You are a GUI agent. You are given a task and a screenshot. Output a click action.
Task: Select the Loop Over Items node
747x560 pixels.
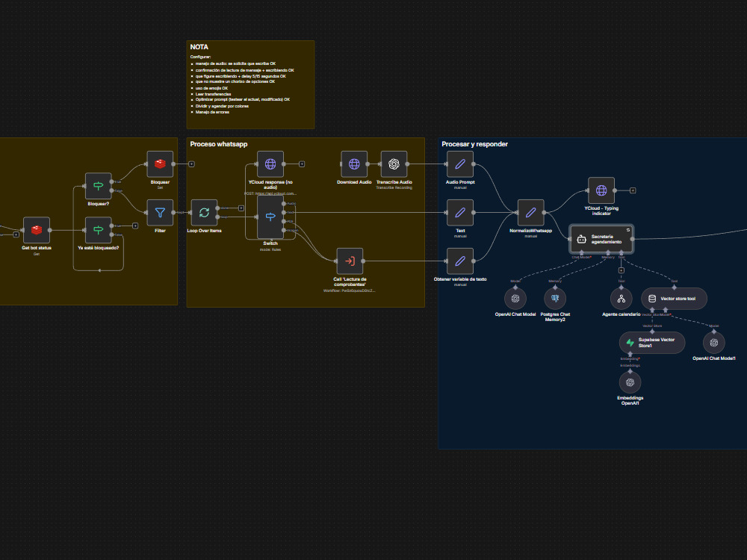pos(204,212)
